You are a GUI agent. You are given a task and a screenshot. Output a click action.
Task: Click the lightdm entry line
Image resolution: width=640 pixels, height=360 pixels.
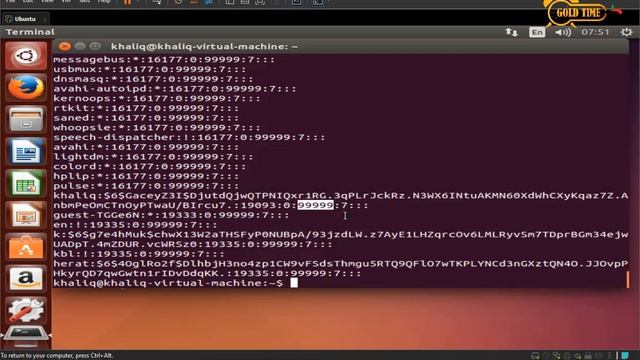coord(153,157)
